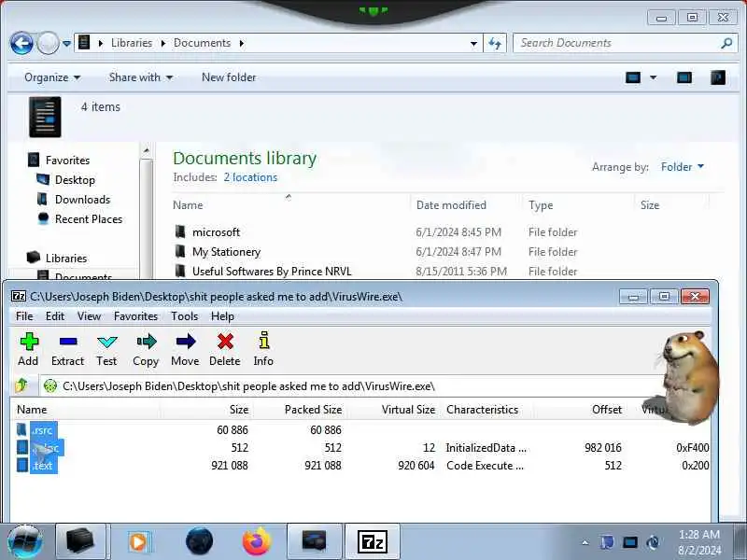Click the 7-Zip path address field
747x560 pixels.
click(x=352, y=386)
